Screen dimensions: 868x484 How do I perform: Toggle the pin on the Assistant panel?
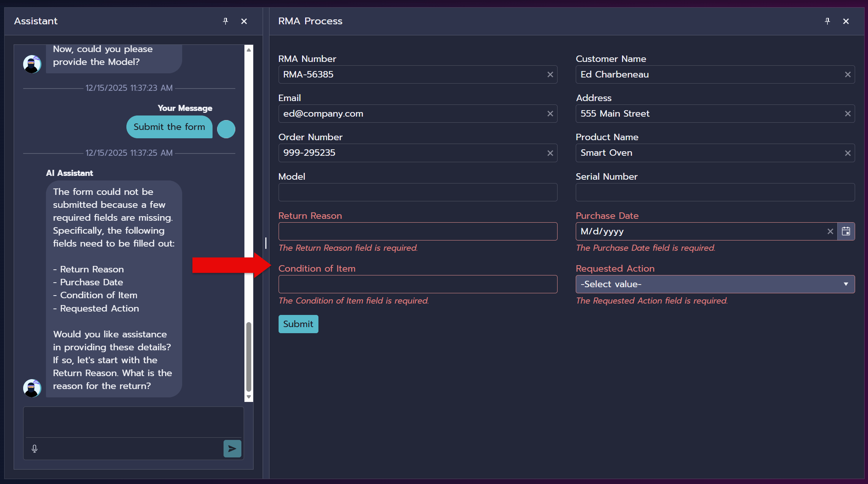(226, 21)
